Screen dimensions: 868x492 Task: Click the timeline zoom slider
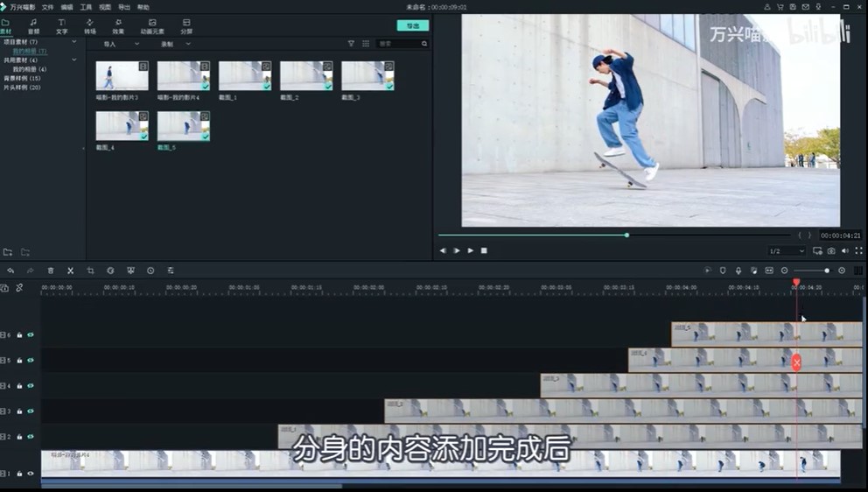[x=812, y=271]
